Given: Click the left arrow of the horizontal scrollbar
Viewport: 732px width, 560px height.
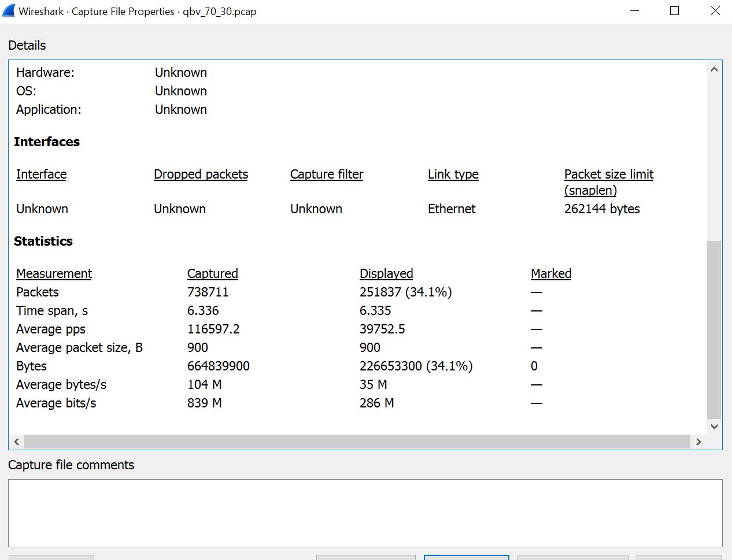Looking at the screenshot, I should tap(17, 442).
